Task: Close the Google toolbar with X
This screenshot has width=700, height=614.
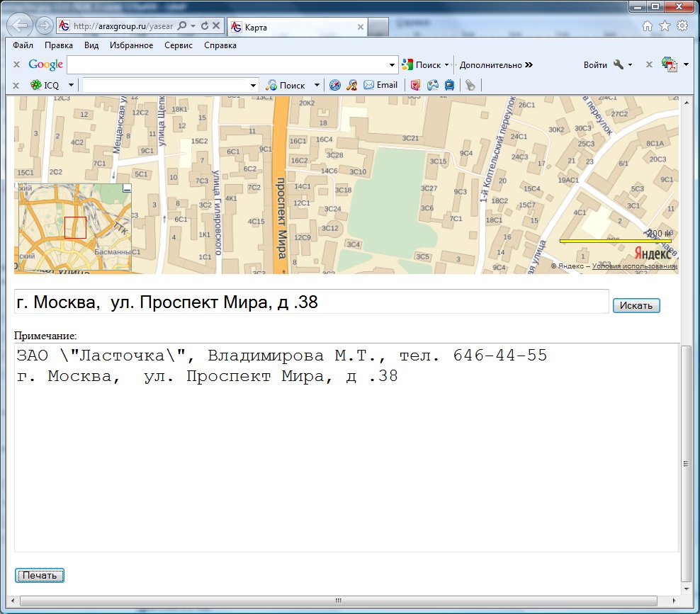Action: pos(16,64)
